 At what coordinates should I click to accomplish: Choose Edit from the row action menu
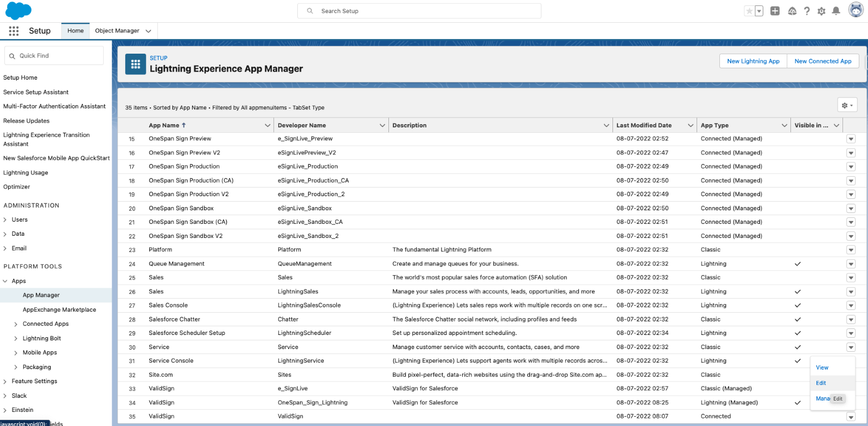[x=821, y=383]
